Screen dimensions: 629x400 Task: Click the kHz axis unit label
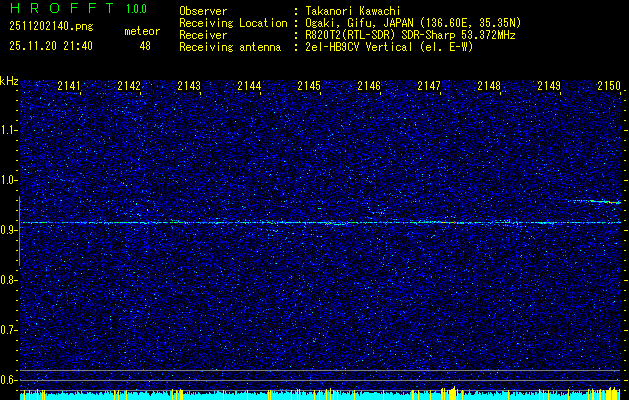[9, 81]
